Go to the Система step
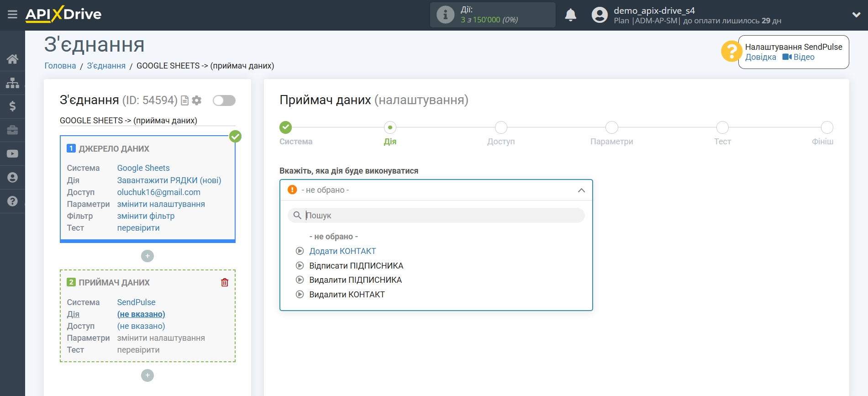The height and width of the screenshot is (396, 868). [286, 127]
